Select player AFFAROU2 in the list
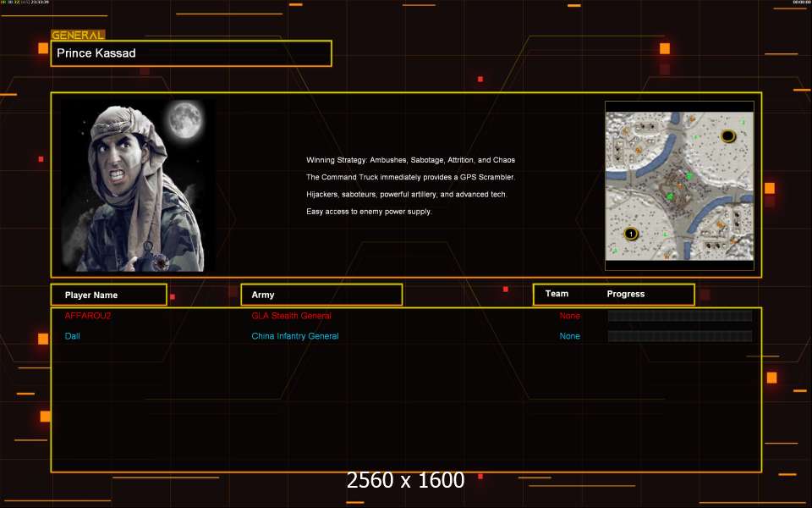This screenshot has width=812, height=508. tap(88, 316)
